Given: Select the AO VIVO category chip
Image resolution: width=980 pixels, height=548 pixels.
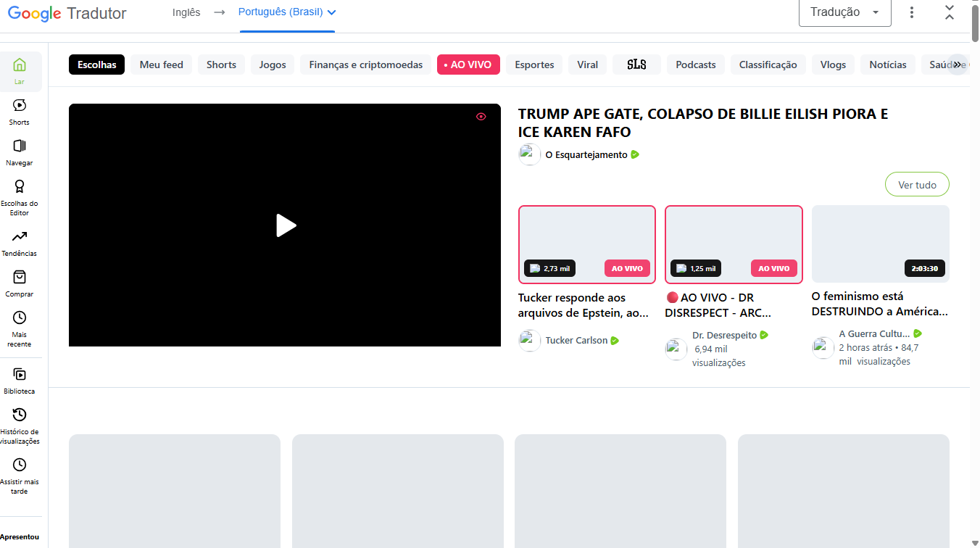Looking at the screenshot, I should click(468, 65).
